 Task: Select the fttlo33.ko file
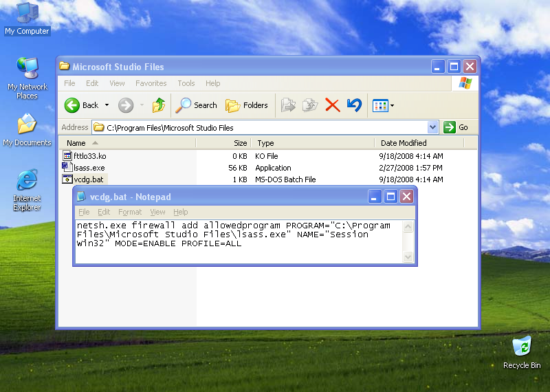pos(89,156)
